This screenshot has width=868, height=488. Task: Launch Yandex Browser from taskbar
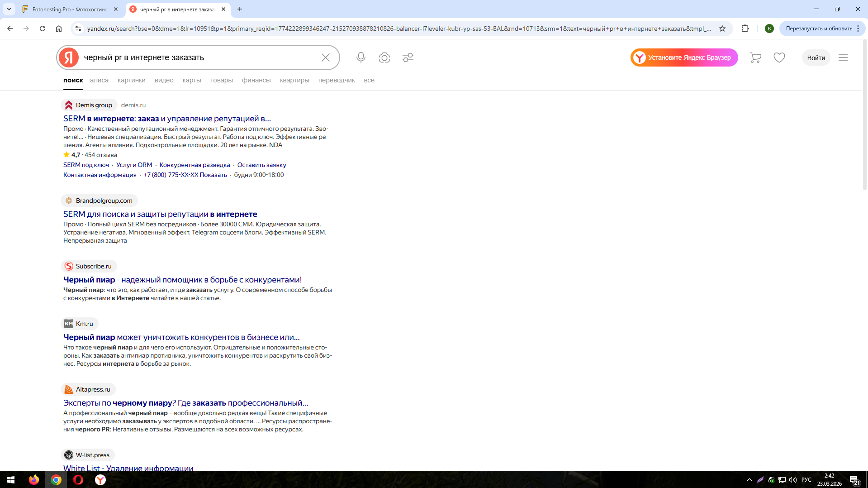pos(100,480)
